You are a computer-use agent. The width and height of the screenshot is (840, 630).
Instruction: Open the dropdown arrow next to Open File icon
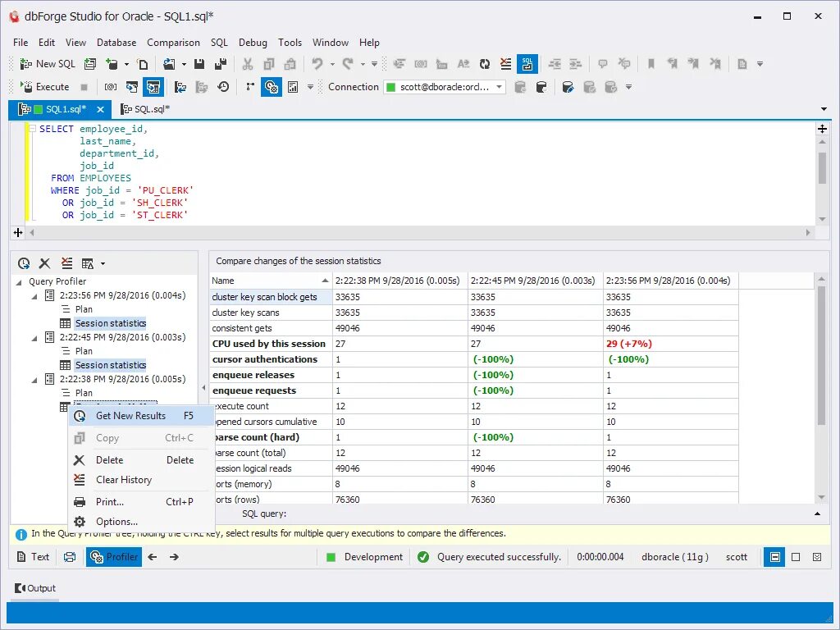point(184,64)
